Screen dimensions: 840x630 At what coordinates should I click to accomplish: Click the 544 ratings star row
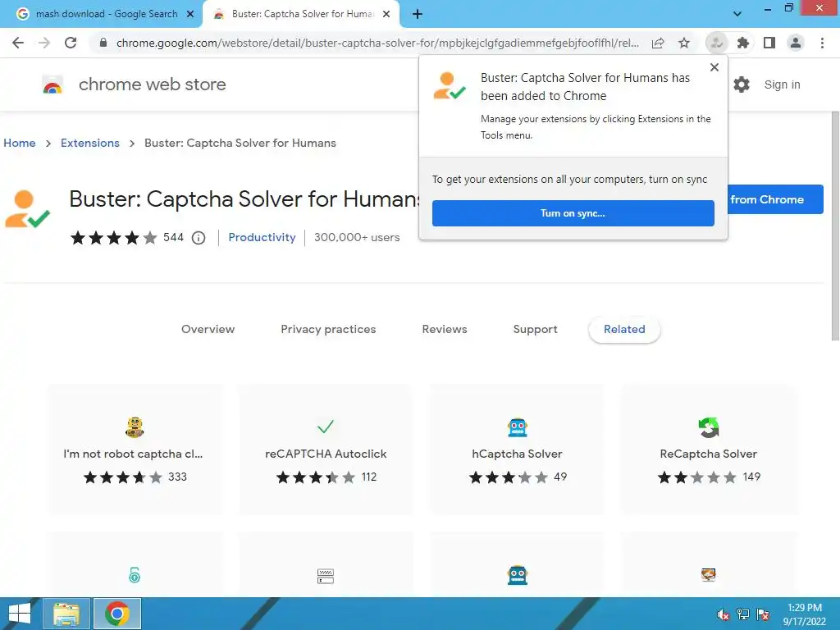[x=114, y=238]
